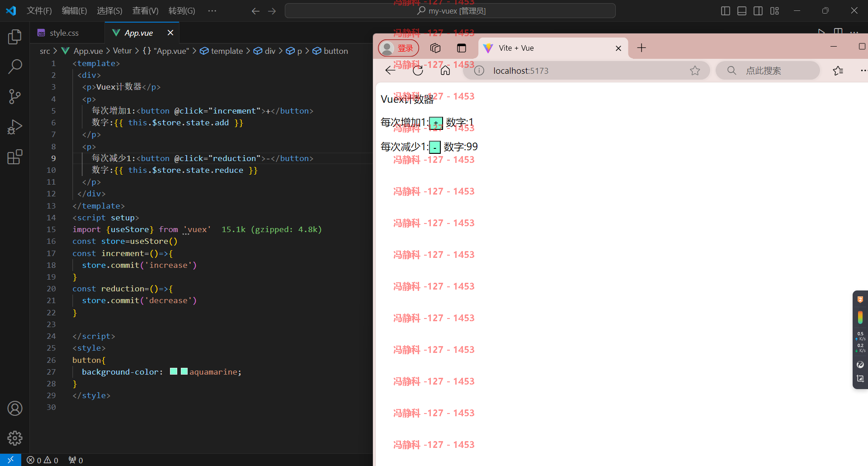
Task: Open a new browser tab
Action: coord(642,48)
